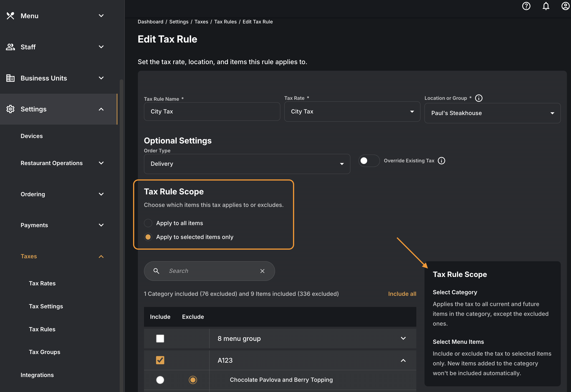Click the Business Units building icon
Screen dimensions: 571x392
click(10, 78)
